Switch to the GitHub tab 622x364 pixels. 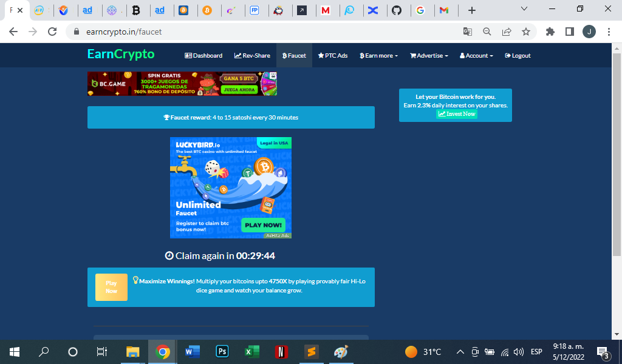coord(397,10)
